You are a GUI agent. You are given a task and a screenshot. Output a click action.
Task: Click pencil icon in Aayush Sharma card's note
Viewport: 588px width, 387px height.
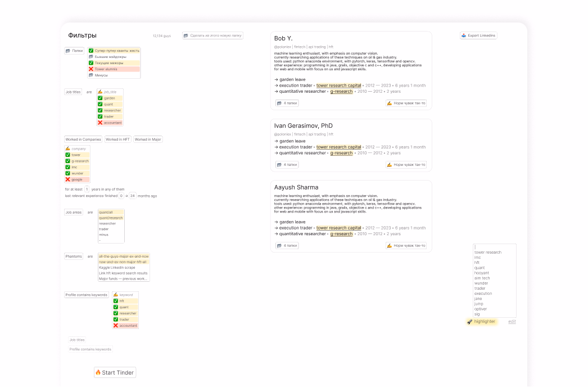389,246
